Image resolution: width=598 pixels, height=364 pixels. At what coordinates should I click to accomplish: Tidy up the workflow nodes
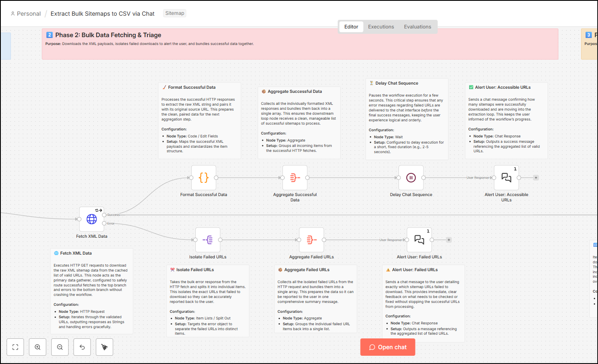104,347
